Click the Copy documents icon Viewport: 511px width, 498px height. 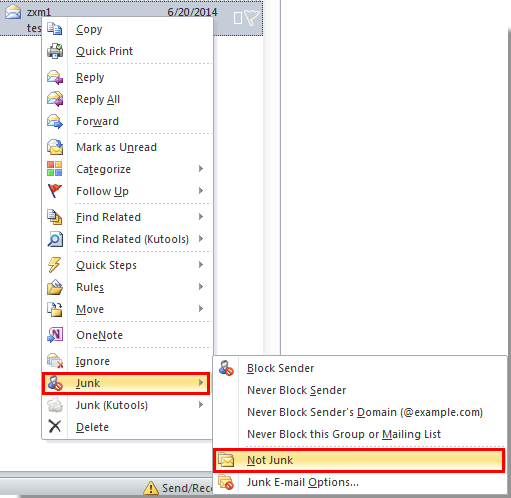coord(55,29)
